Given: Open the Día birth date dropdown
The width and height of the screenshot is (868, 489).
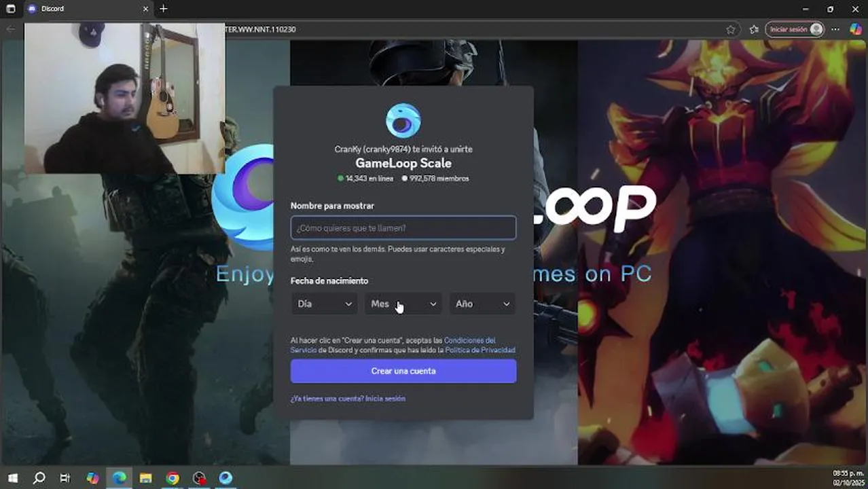Looking at the screenshot, I should [324, 304].
